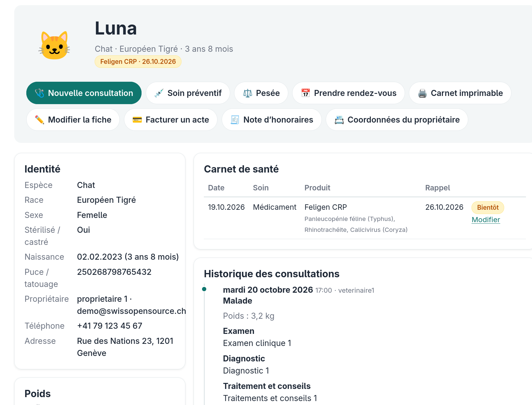Click the chip number 250268798765432
Viewport: 532px width, 405px height.
pos(114,272)
